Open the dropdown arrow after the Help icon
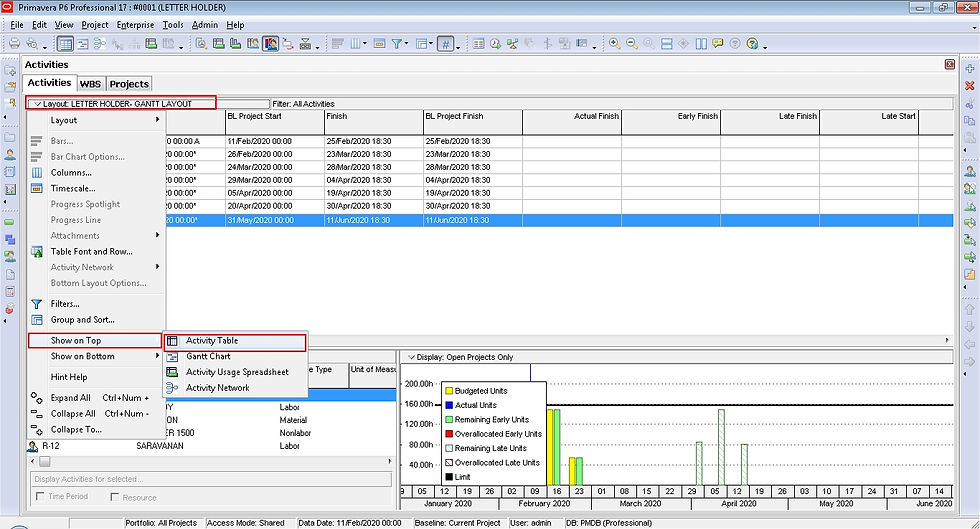The image size is (980, 529). (764, 46)
